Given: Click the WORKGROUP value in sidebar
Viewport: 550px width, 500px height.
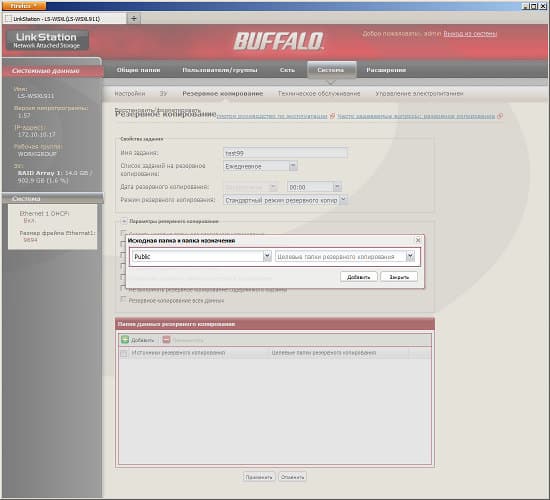Looking at the screenshot, I should (x=37, y=154).
